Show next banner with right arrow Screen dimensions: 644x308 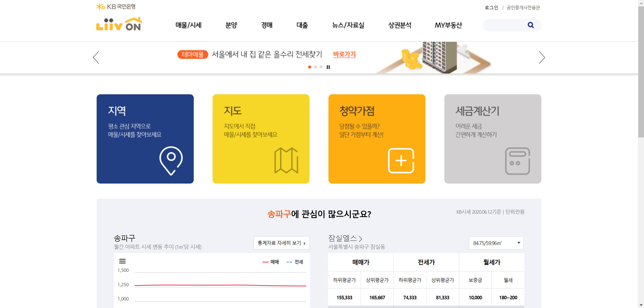pos(542,57)
